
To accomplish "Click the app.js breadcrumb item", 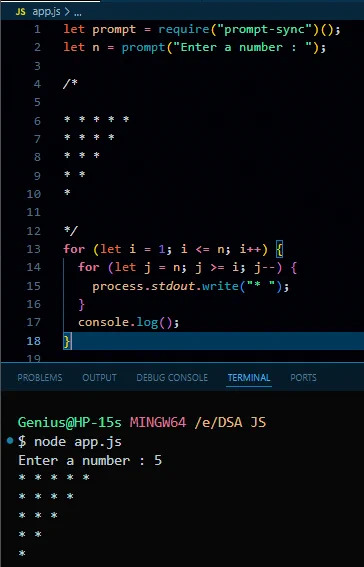I will pyautogui.click(x=46, y=12).
